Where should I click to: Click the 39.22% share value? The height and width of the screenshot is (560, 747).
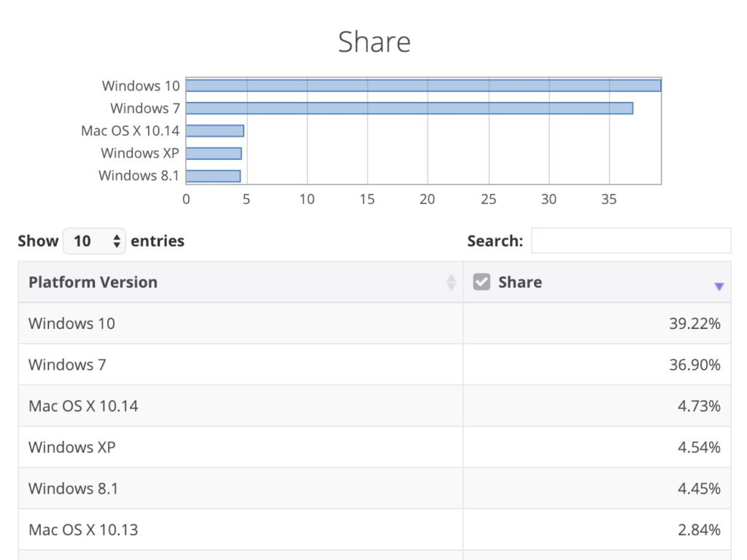(696, 323)
